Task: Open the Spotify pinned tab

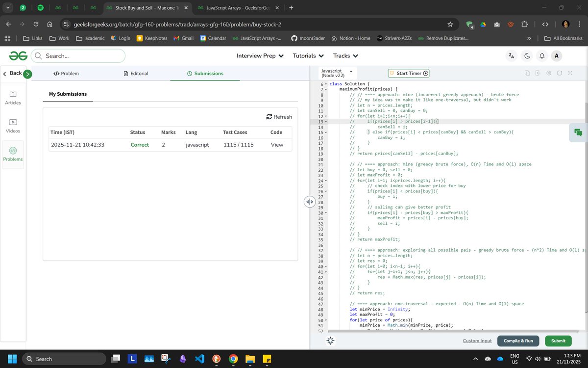Action: pyautogui.click(x=41, y=8)
